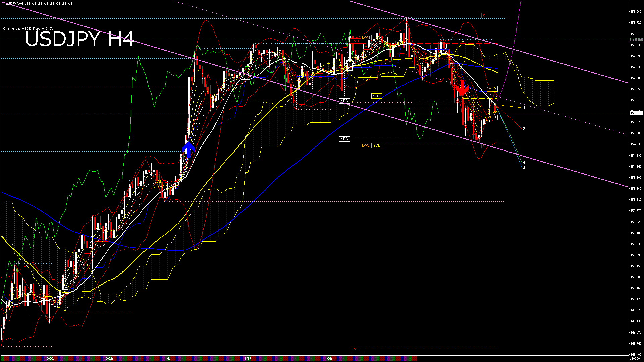Click the LWL level label
The width and height of the screenshot is (644, 362).
[x=365, y=145]
